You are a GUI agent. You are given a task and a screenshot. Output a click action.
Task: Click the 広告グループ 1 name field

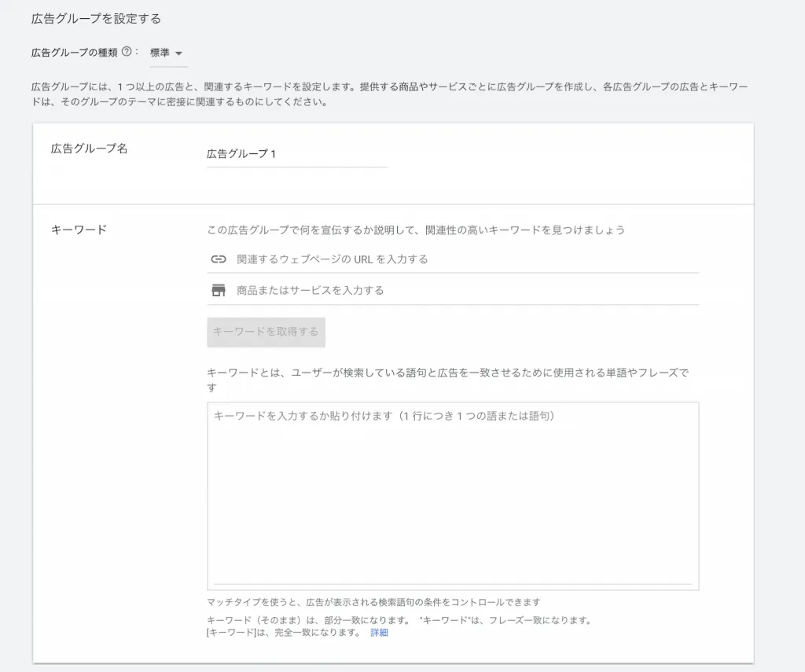click(x=296, y=154)
